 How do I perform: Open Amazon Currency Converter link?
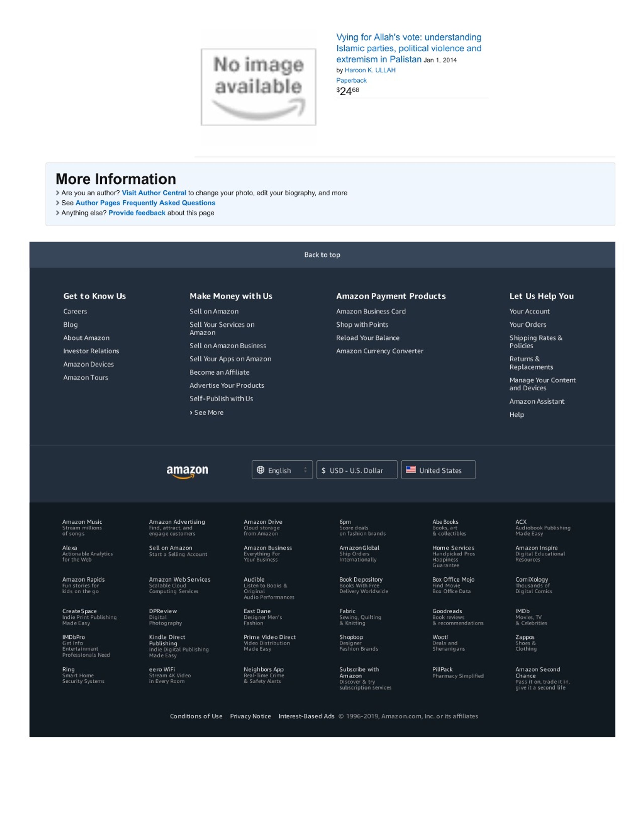(x=380, y=351)
